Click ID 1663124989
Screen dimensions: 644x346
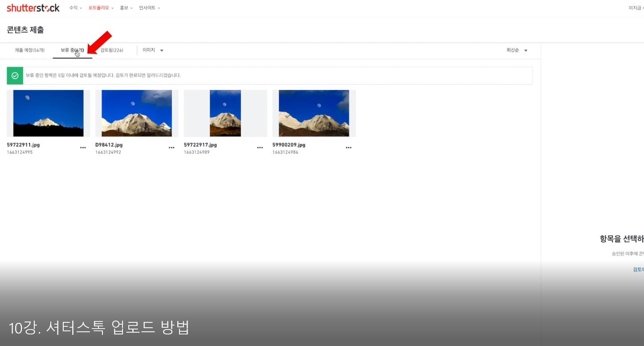coord(197,152)
